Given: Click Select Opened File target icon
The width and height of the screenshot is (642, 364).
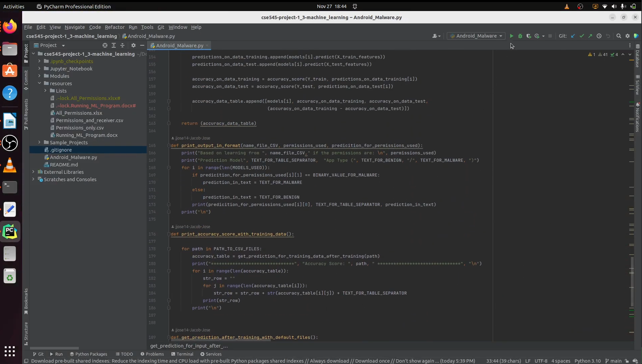Looking at the screenshot, I should pyautogui.click(x=105, y=45).
